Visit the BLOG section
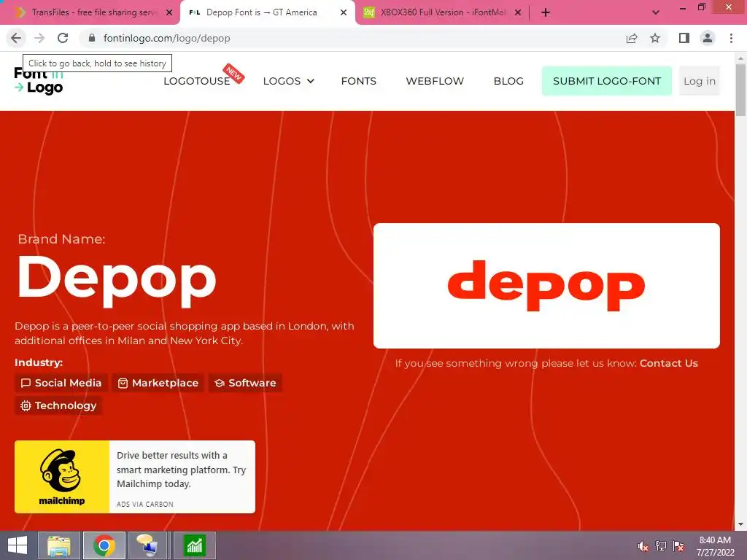This screenshot has height=560, width=747. [x=508, y=81]
